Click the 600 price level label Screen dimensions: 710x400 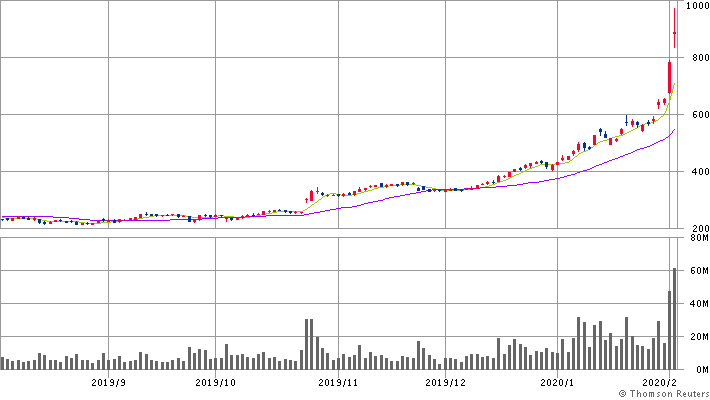click(x=696, y=115)
